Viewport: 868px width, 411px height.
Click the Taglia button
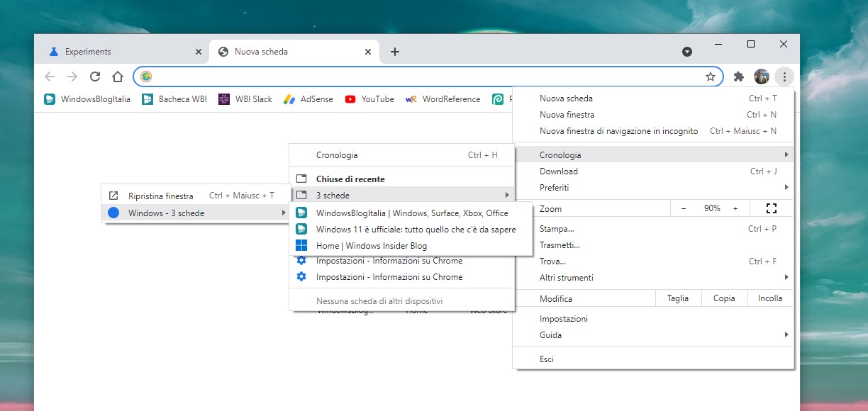pos(678,298)
